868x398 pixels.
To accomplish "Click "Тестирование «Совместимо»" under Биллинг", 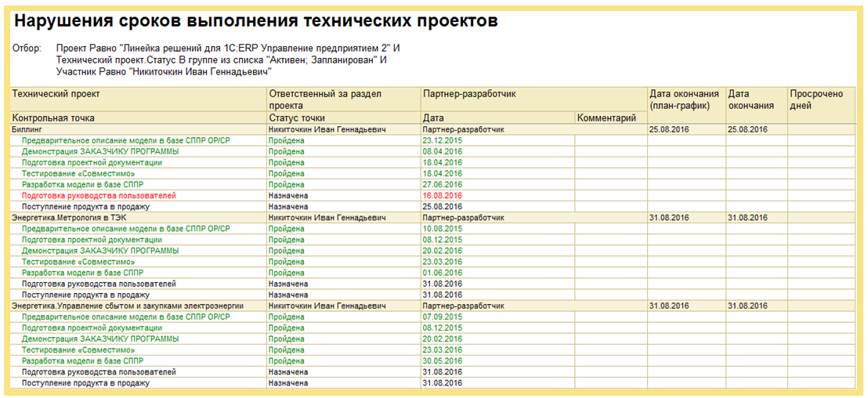I will [x=78, y=173].
